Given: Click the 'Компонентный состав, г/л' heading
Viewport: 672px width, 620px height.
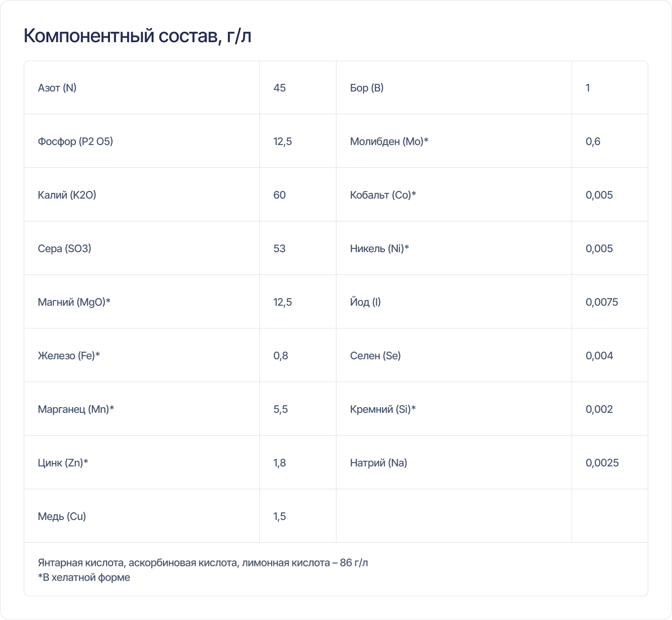Looking at the screenshot, I should 137,36.
